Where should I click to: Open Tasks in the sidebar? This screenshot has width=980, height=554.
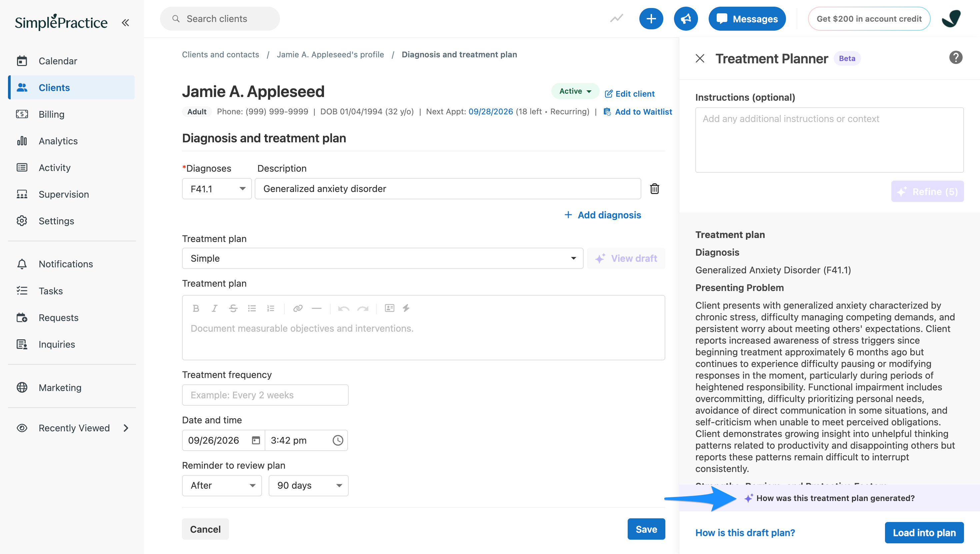click(x=72, y=291)
